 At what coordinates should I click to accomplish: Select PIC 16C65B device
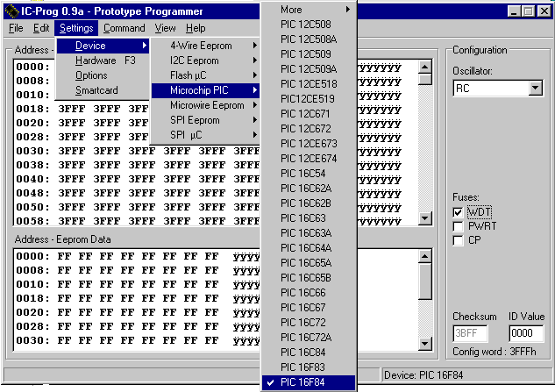point(309,278)
